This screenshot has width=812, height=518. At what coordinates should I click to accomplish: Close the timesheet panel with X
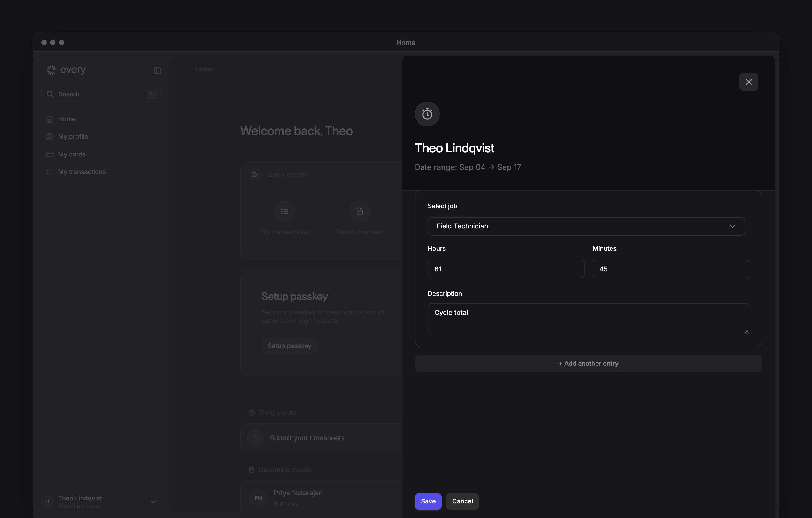pos(748,82)
